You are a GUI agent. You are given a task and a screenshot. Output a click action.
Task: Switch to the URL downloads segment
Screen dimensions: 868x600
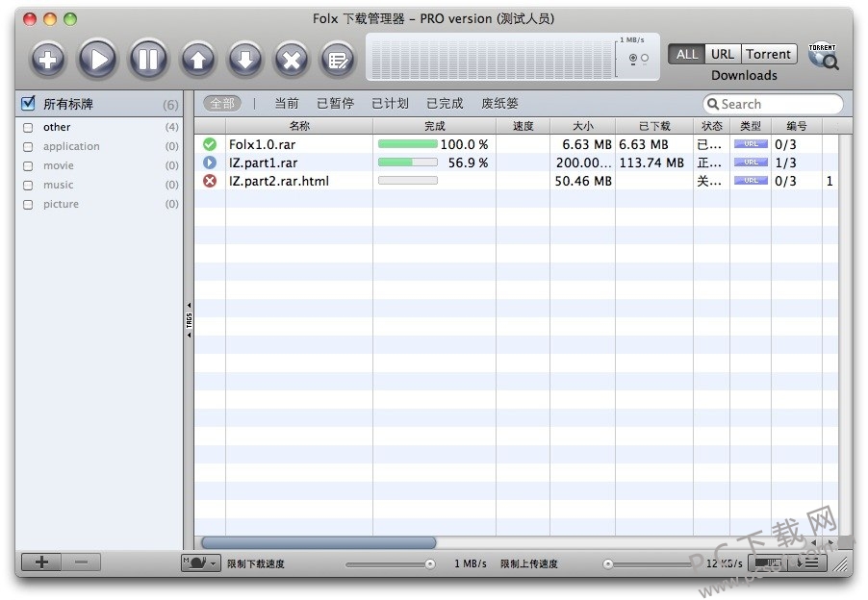[723, 54]
